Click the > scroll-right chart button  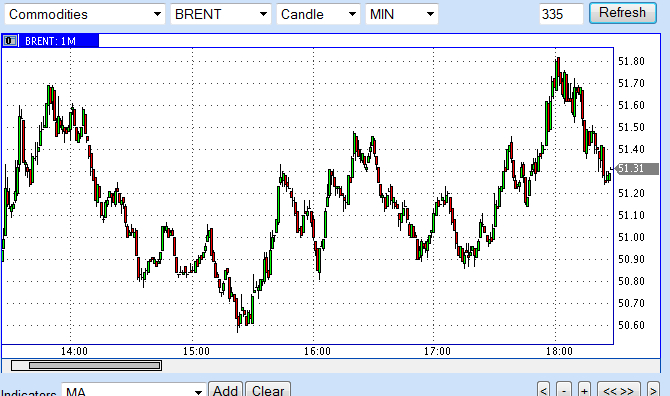pos(652,390)
